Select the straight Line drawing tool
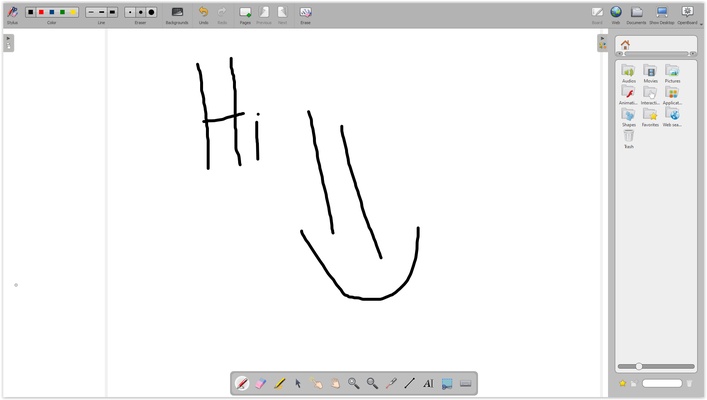This screenshot has height=400, width=707. (409, 383)
